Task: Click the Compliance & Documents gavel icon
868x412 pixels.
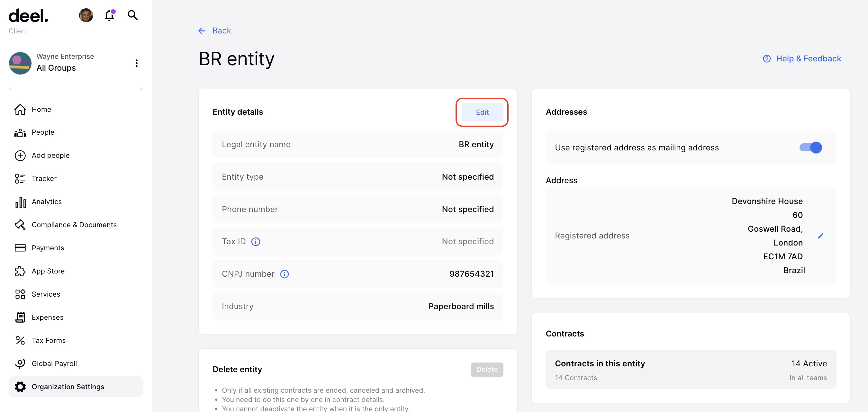Action: pos(20,224)
